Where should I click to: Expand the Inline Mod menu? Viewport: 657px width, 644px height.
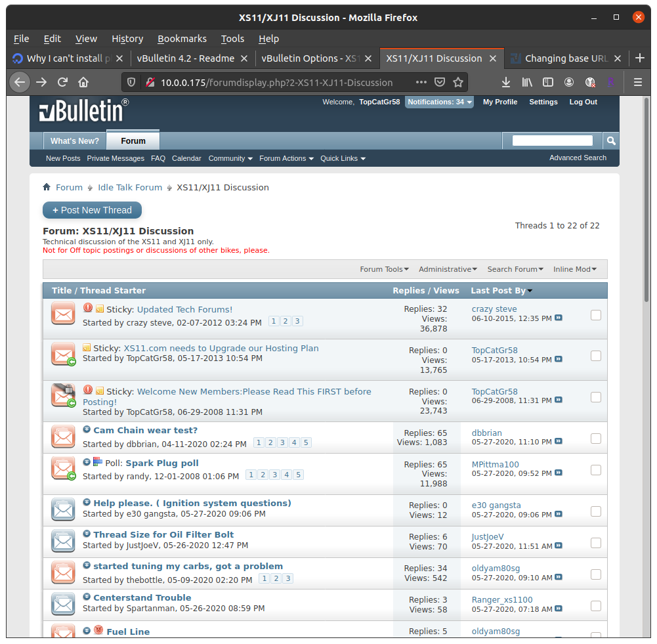coord(574,269)
